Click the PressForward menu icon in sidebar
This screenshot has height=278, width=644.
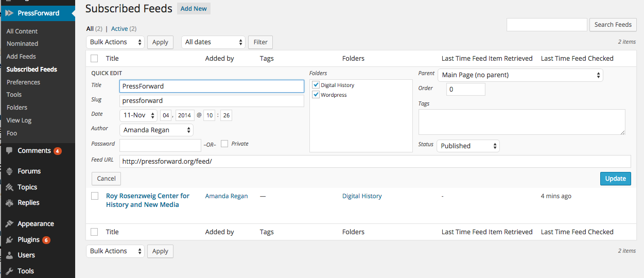point(9,13)
